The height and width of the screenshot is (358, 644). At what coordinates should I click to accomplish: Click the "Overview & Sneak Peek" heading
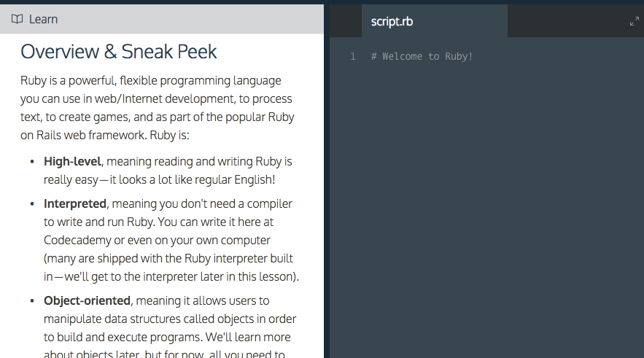119,52
